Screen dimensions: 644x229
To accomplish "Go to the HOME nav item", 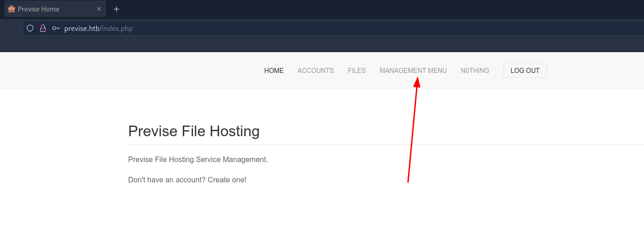I will (x=274, y=71).
